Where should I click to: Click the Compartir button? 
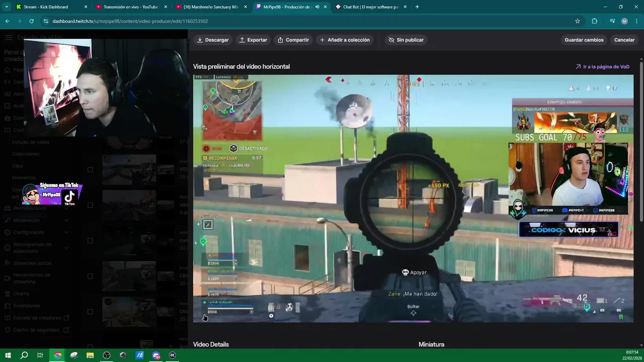click(x=293, y=40)
